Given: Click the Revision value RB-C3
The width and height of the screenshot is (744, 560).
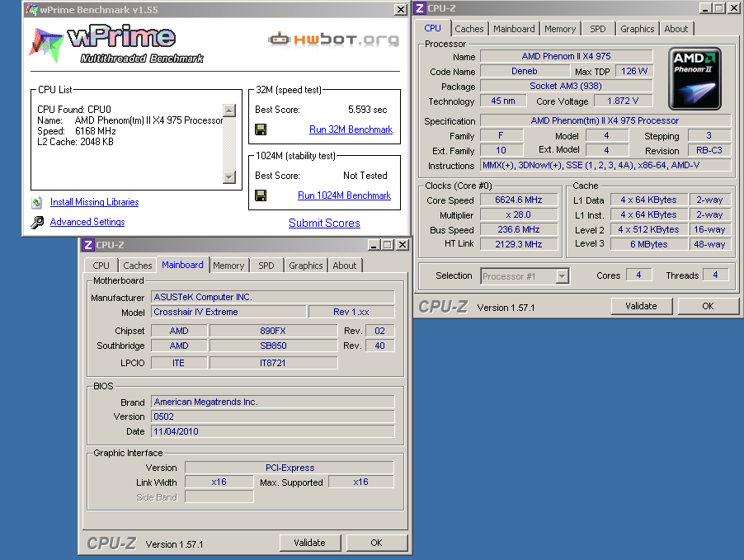Looking at the screenshot, I should tap(709, 150).
